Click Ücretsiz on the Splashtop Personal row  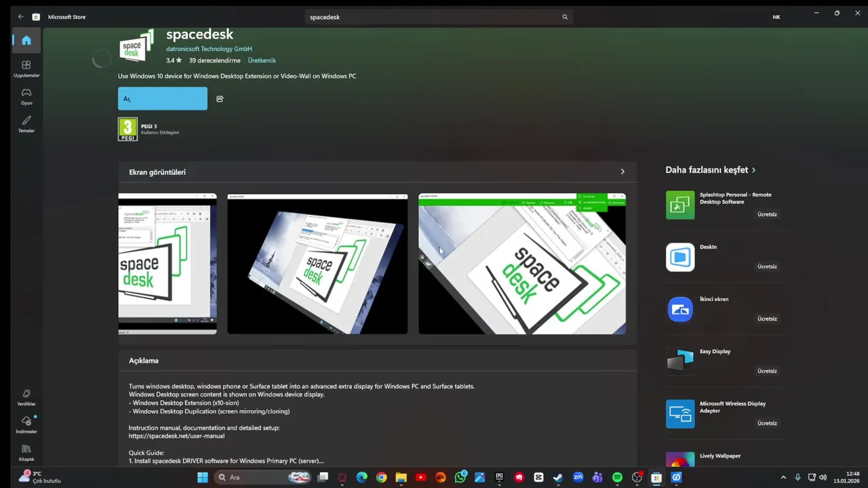pos(767,214)
